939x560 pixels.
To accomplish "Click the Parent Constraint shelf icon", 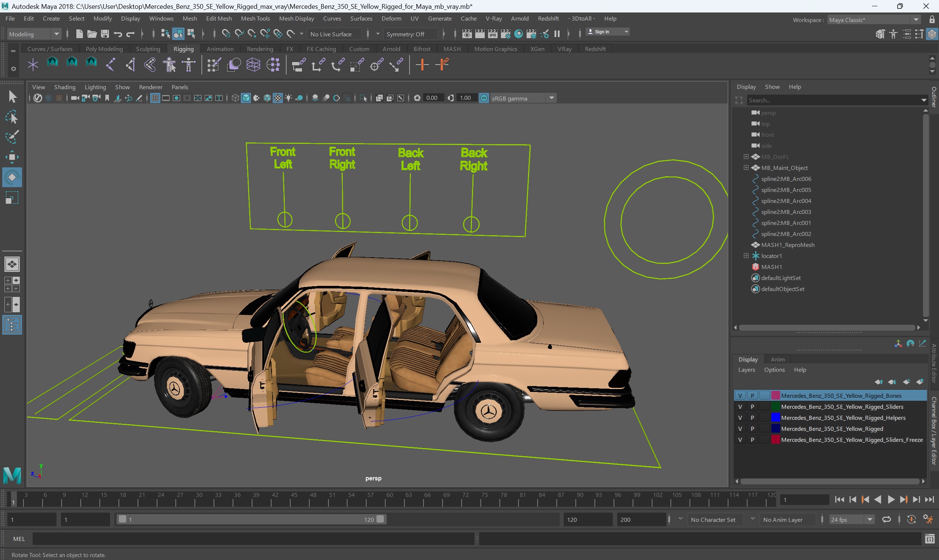I will click(298, 65).
